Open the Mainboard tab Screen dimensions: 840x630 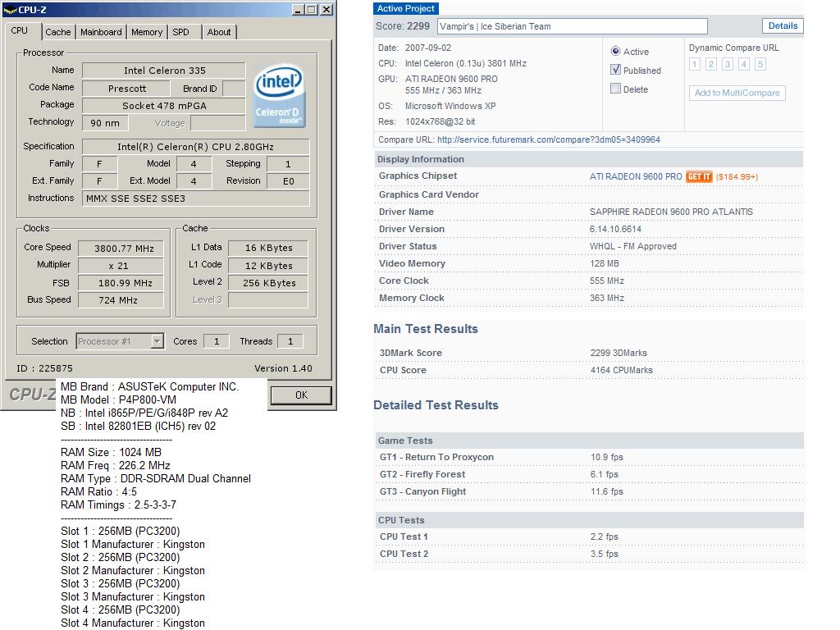tap(101, 32)
